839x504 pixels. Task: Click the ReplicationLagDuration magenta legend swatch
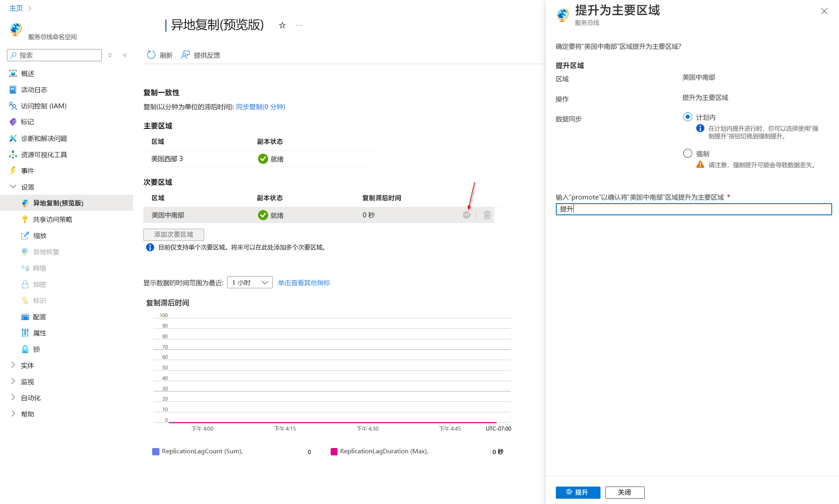(334, 452)
